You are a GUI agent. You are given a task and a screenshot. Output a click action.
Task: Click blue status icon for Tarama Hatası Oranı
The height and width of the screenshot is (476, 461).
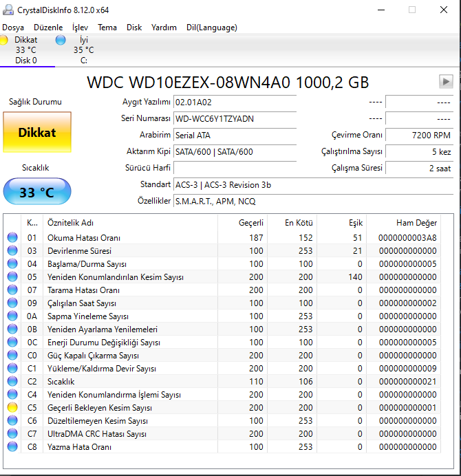click(x=12, y=290)
